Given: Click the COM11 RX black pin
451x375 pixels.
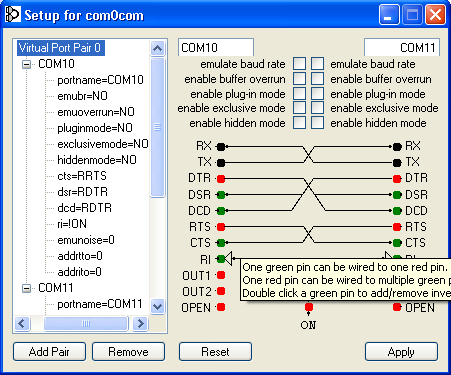Looking at the screenshot, I should pyautogui.click(x=397, y=146).
